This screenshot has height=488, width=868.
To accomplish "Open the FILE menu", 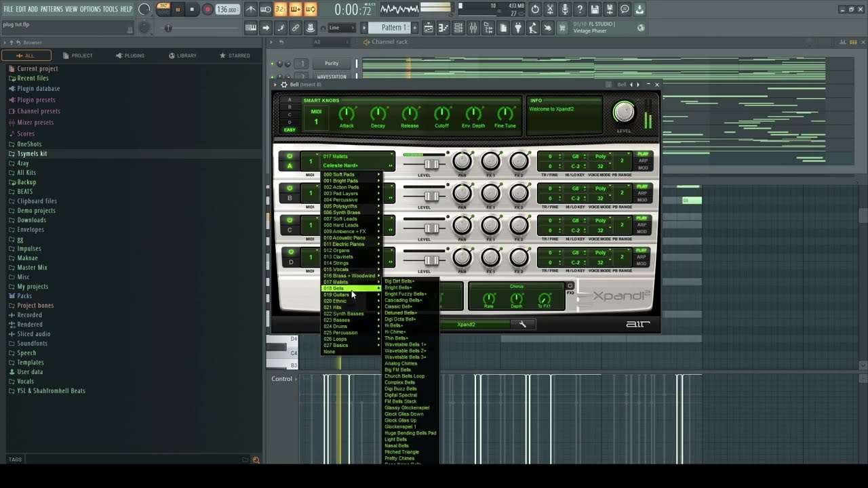I will [x=8, y=9].
